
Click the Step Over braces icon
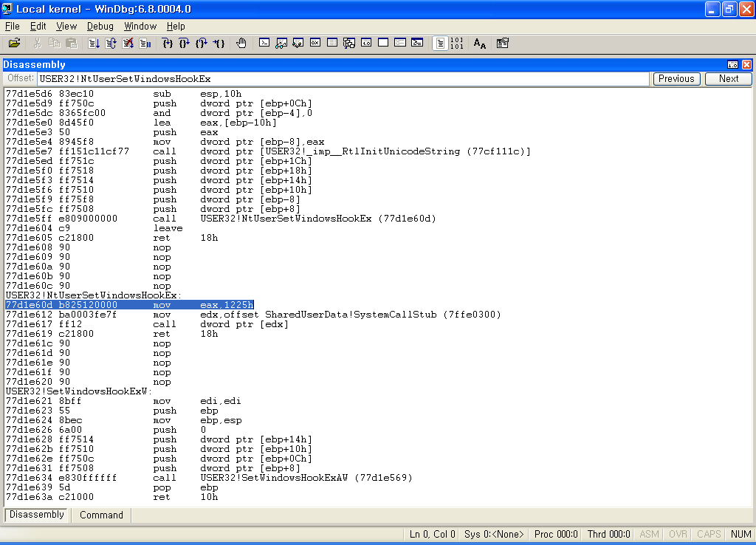coord(184,44)
